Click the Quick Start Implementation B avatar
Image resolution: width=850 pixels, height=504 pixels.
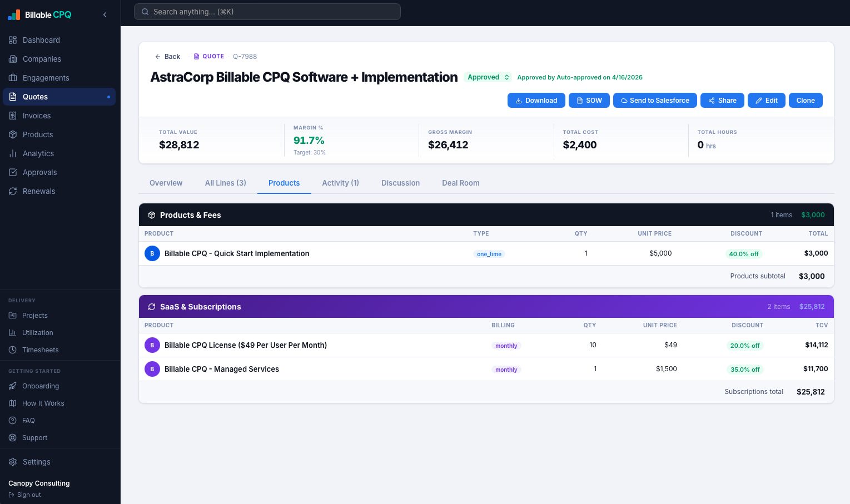152,253
